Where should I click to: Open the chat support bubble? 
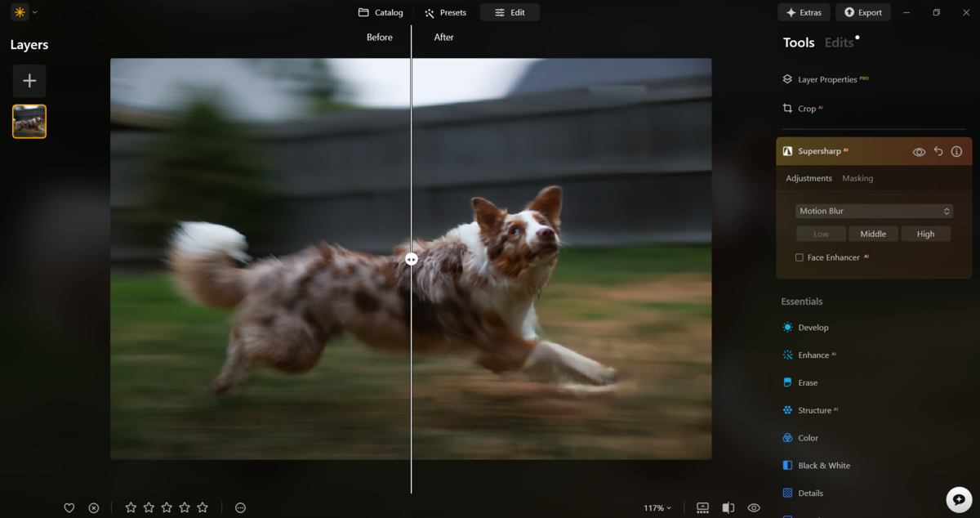tap(959, 500)
